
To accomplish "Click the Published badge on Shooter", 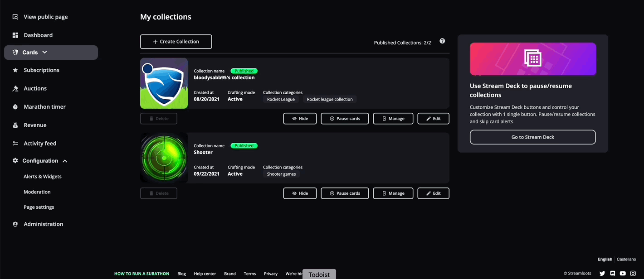I will [x=244, y=146].
